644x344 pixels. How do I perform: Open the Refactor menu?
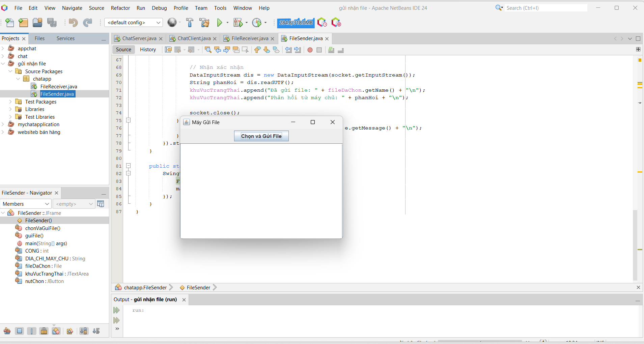coord(120,8)
